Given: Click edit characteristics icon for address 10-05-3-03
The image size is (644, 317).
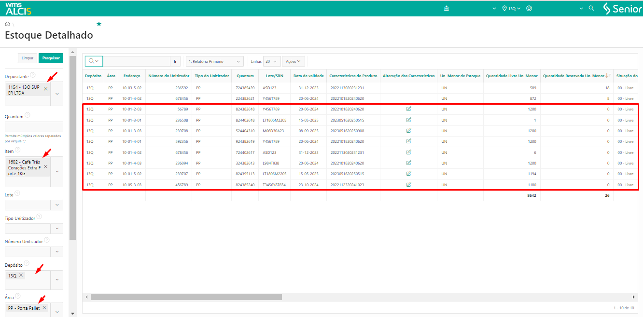Looking at the screenshot, I should (409, 184).
